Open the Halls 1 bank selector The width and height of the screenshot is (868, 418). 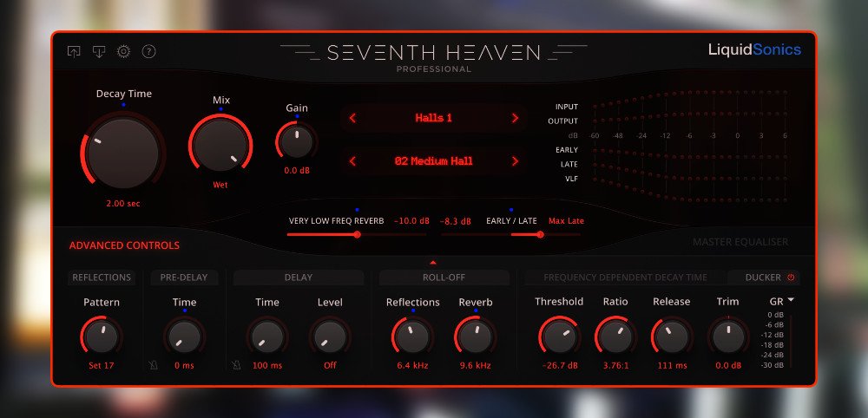point(433,118)
